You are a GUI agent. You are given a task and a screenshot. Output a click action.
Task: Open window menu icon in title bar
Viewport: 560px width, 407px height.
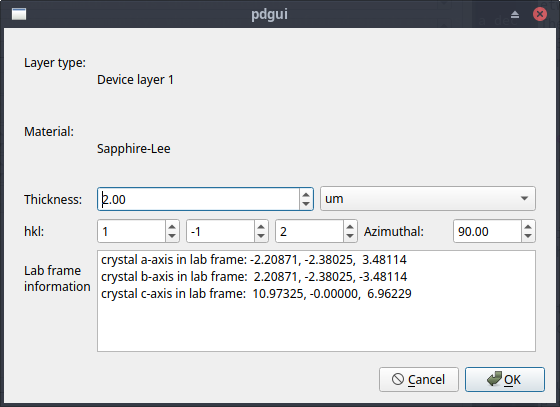pyautogui.click(x=19, y=14)
